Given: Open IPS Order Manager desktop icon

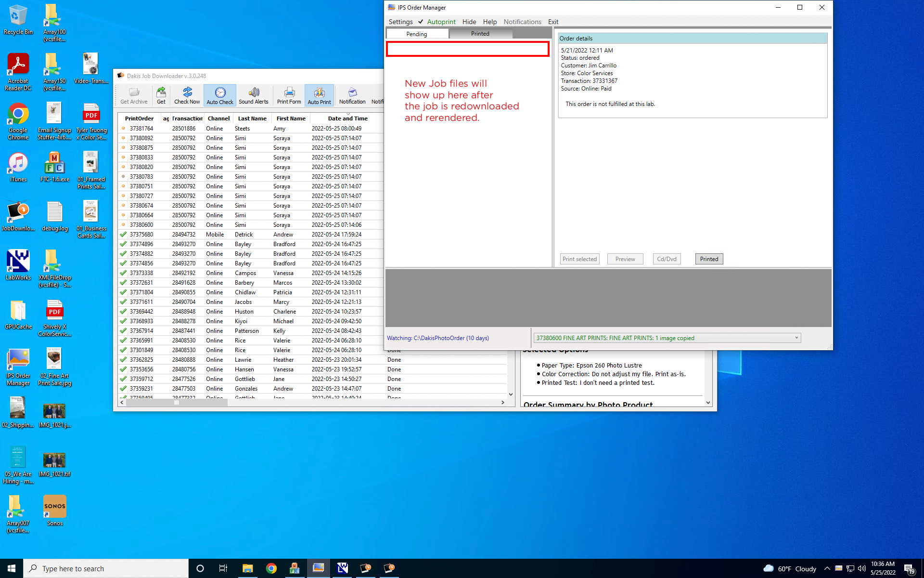Looking at the screenshot, I should [18, 367].
